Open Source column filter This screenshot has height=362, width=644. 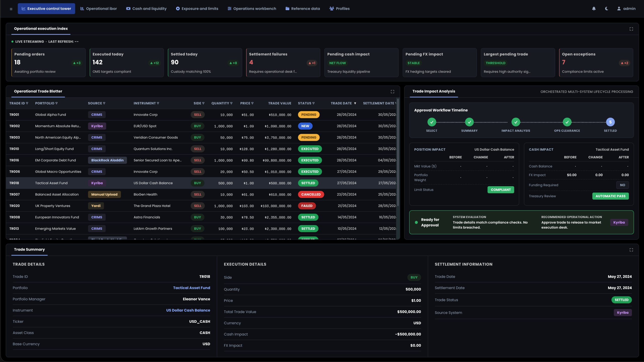104,103
